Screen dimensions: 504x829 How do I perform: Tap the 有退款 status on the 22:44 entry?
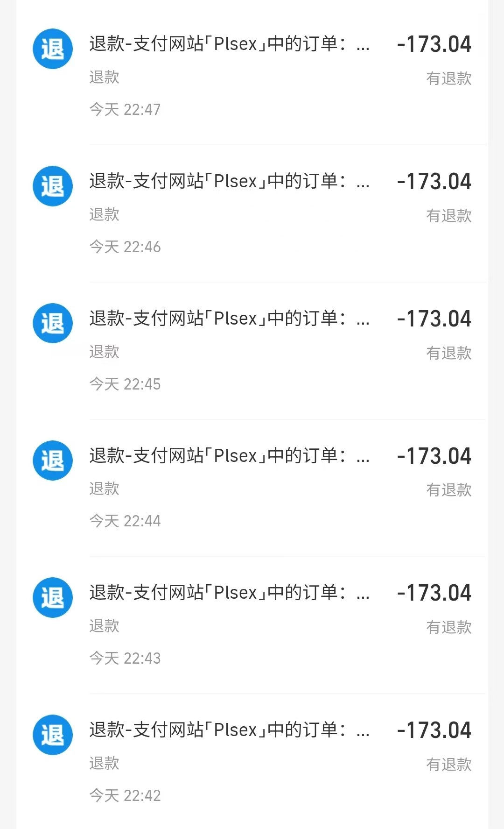coord(449,490)
